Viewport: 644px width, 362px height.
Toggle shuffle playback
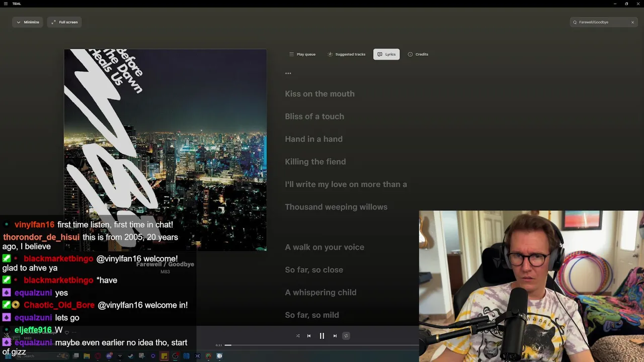tap(298, 336)
